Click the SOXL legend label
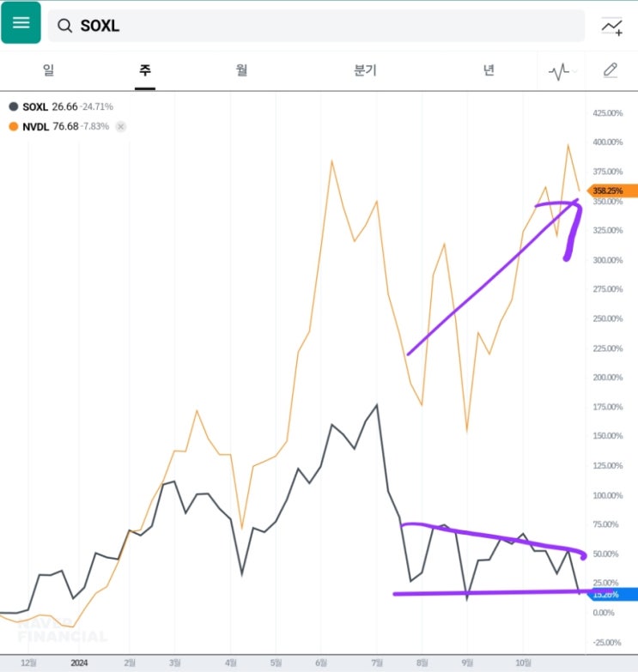The height and width of the screenshot is (672, 638). pos(36,106)
